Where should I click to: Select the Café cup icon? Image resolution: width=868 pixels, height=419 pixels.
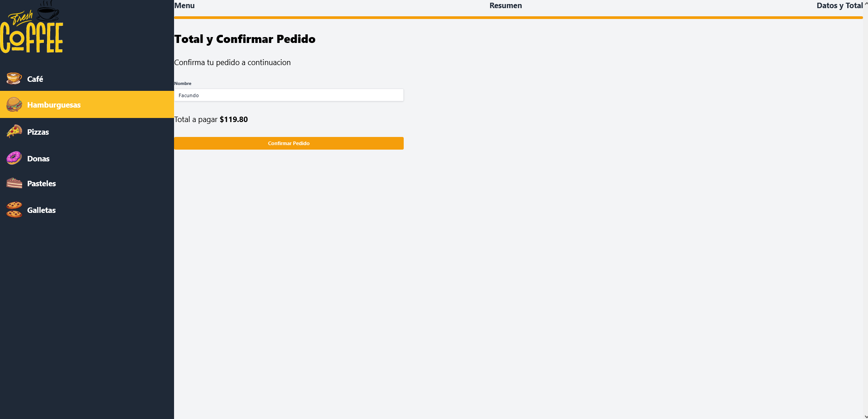point(14,78)
